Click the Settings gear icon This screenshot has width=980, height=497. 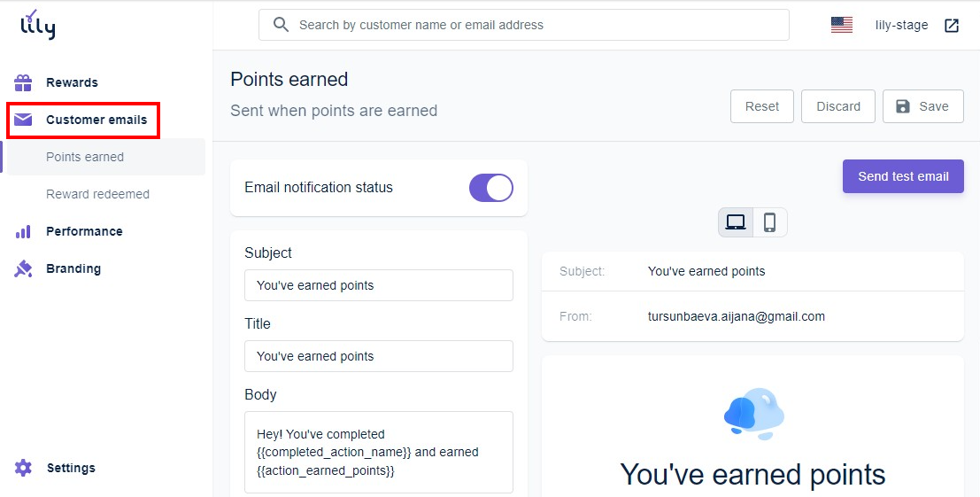click(x=23, y=468)
